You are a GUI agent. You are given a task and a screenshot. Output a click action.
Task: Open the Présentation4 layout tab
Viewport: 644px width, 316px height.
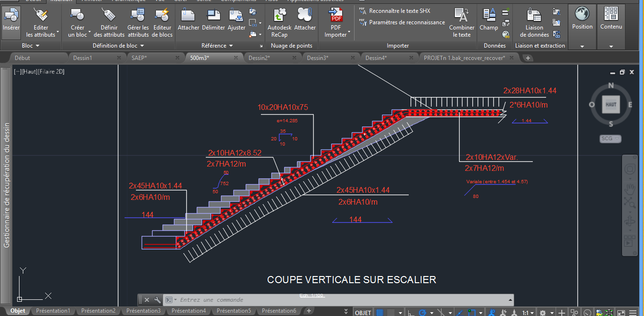[x=189, y=311]
